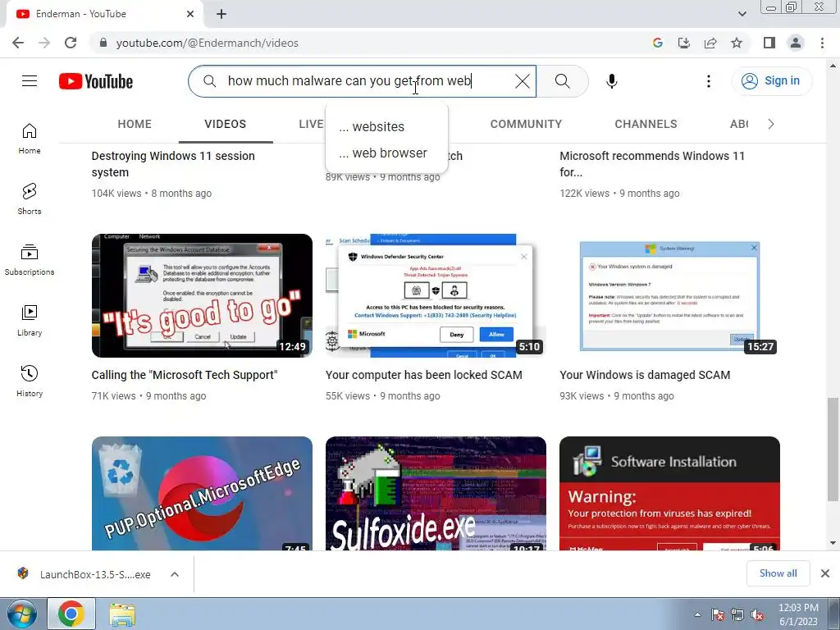
Task: Click the Chrome address bar URL
Action: [x=208, y=43]
